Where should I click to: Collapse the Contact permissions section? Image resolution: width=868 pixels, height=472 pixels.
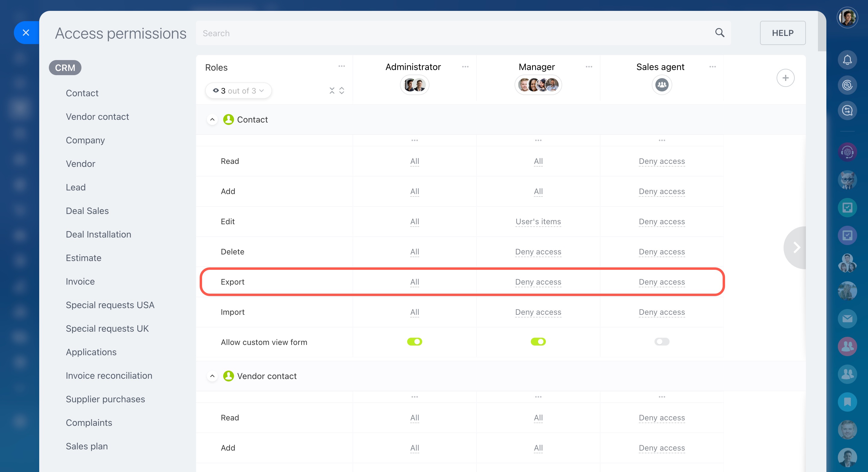point(212,120)
